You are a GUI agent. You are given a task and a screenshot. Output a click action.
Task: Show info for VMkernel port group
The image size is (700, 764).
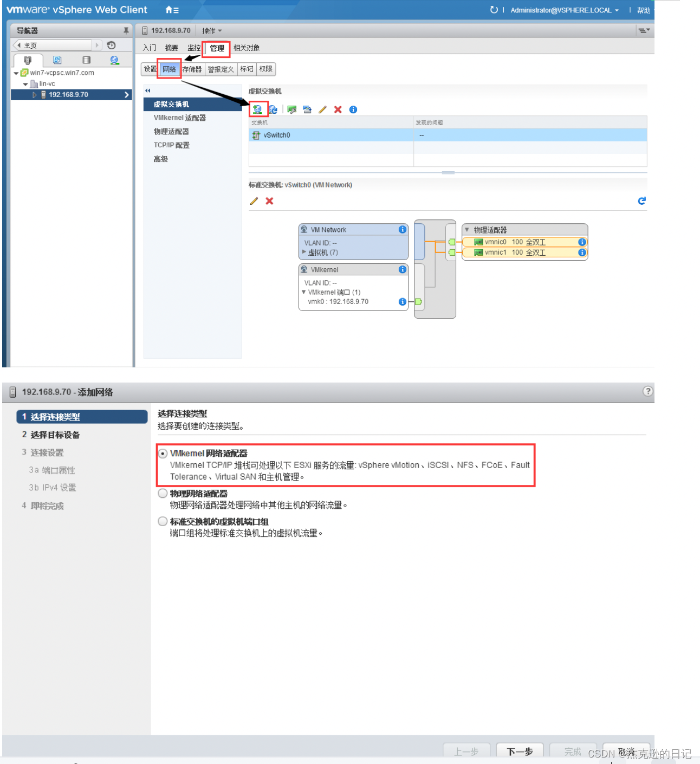(x=403, y=269)
